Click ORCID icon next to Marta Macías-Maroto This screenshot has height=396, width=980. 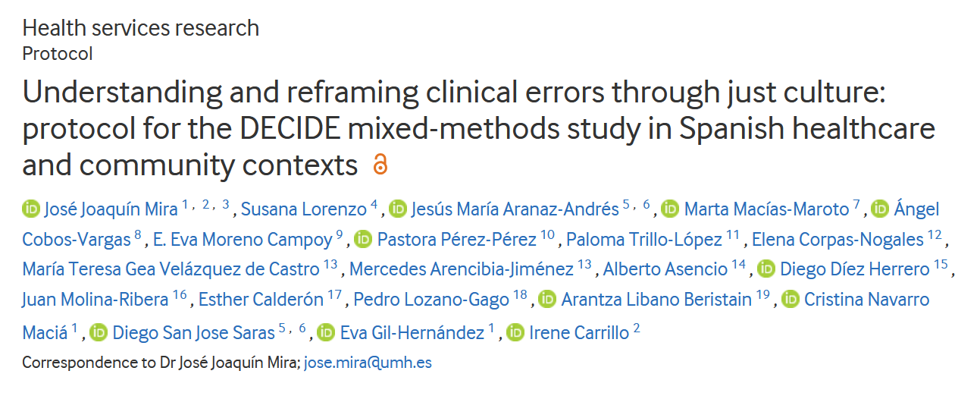pos(670,209)
